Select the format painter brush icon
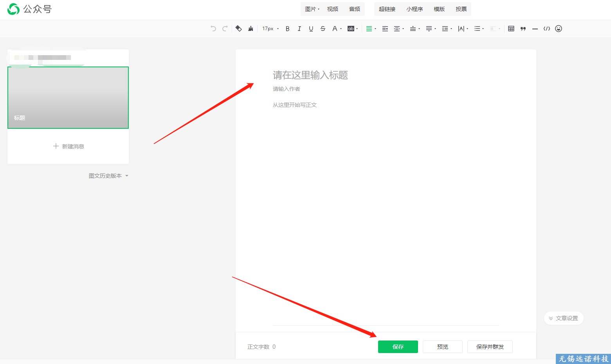611x364 pixels. click(251, 29)
